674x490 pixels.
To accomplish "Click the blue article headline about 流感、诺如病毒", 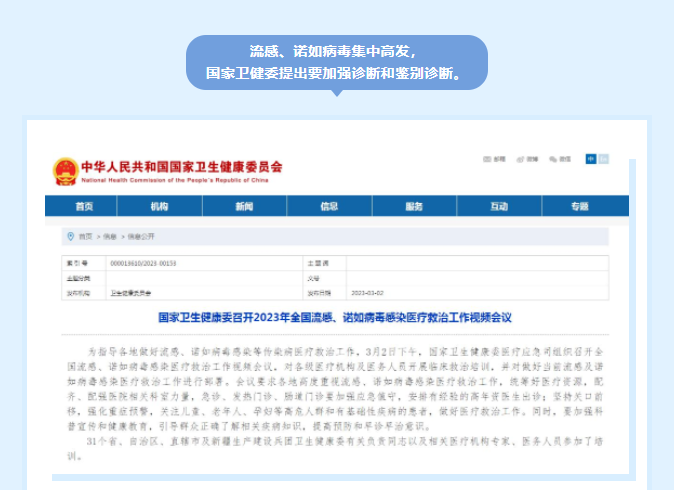I will 336,317.
